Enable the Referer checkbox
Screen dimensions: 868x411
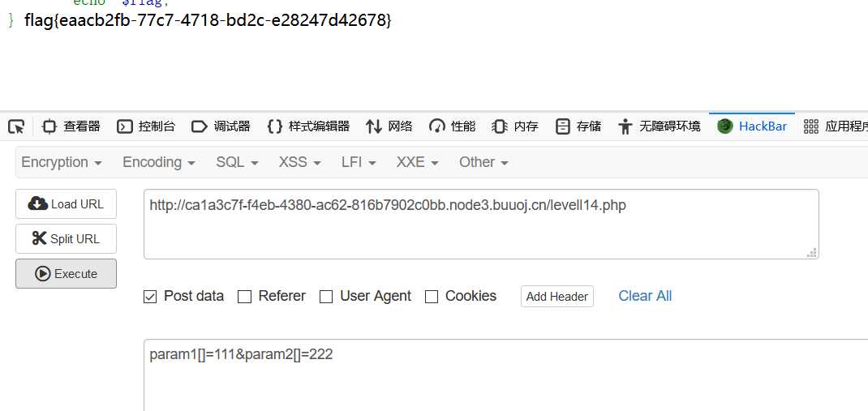point(245,297)
